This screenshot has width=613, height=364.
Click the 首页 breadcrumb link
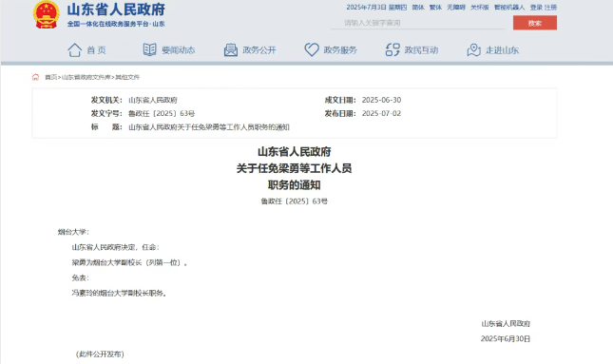click(50, 77)
